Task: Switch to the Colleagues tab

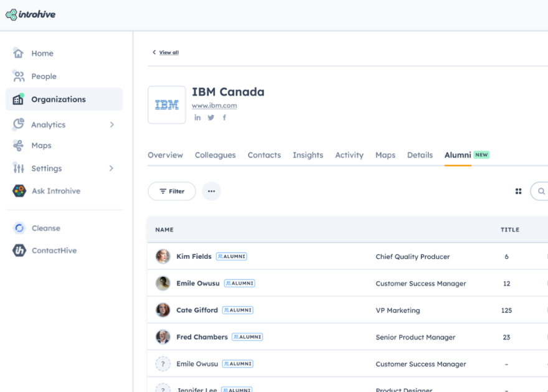Action: (x=215, y=155)
